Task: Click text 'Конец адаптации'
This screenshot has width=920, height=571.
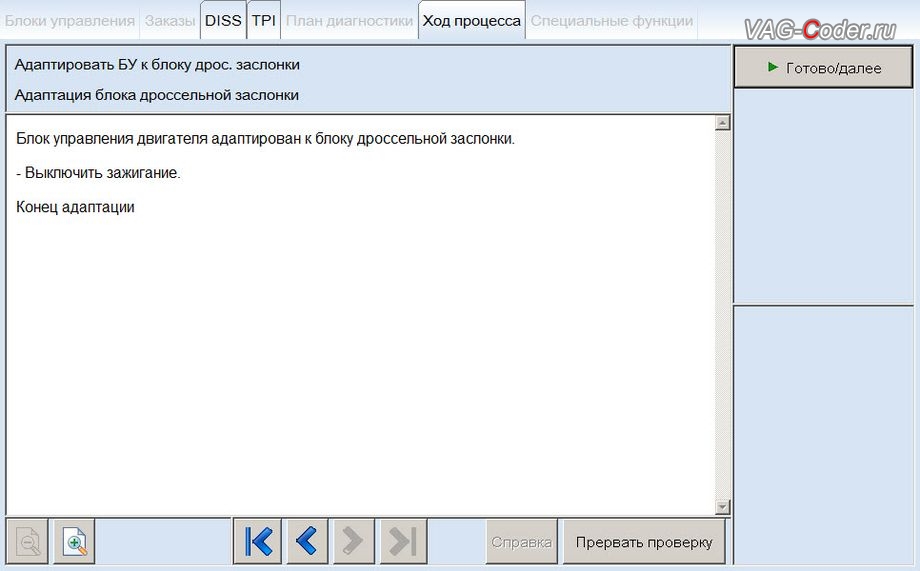Action: pos(75,207)
